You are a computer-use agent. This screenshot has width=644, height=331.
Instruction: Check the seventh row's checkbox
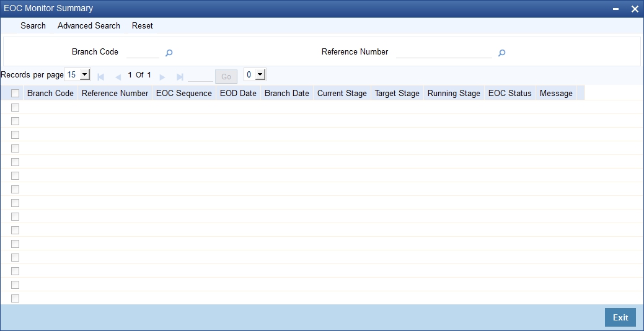15,189
